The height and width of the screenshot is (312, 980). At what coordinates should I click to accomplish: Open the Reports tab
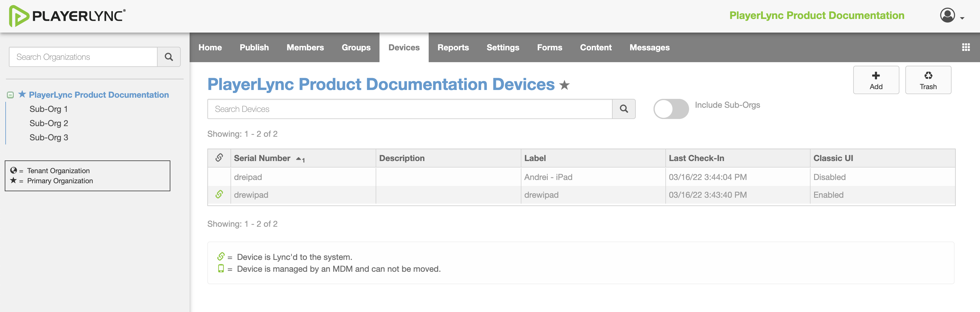coord(453,47)
